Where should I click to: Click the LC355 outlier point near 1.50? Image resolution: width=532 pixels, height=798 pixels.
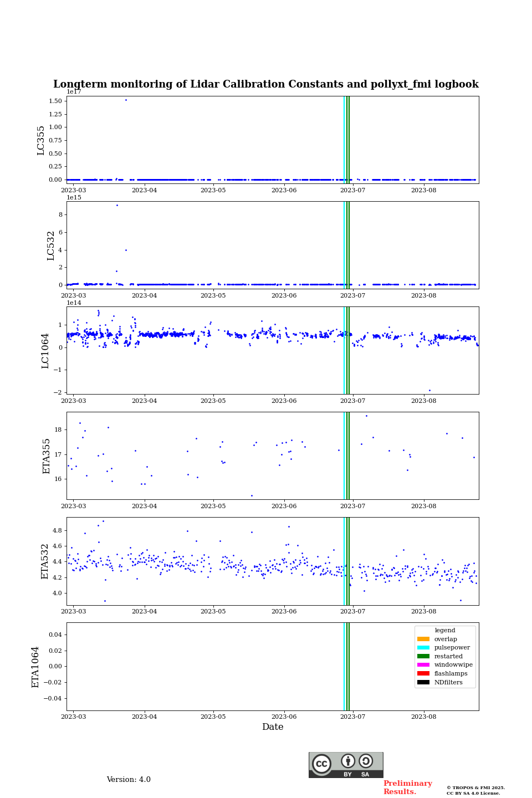point(126,100)
